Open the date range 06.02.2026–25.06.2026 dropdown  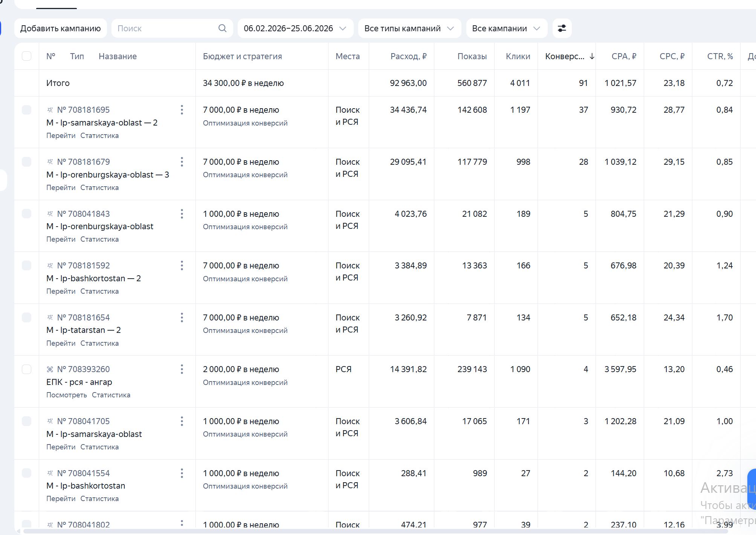pyautogui.click(x=295, y=28)
